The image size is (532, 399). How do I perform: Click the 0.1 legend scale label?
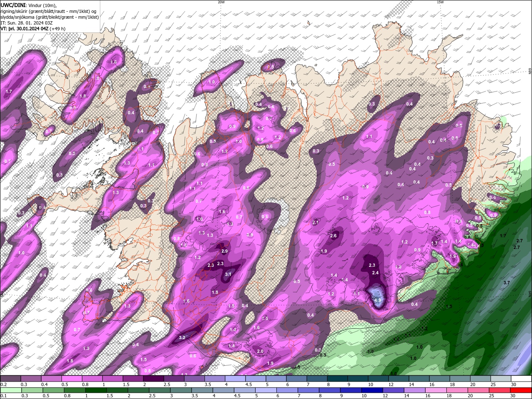click(x=3, y=396)
